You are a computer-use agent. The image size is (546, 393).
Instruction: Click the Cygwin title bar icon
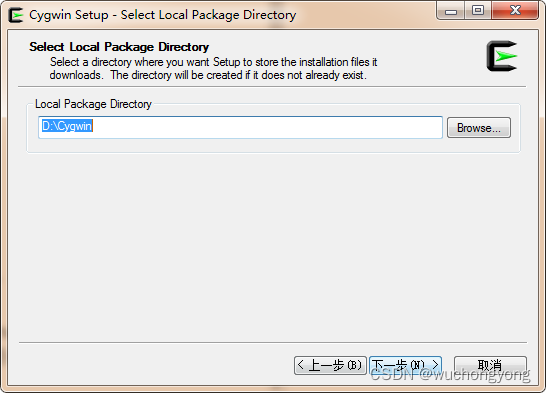click(x=16, y=15)
